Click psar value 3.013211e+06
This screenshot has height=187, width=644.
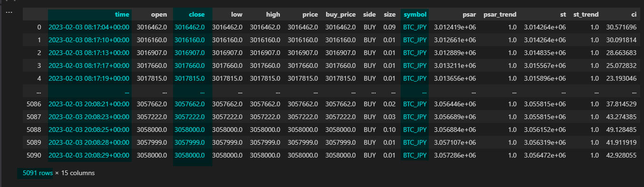click(x=455, y=65)
